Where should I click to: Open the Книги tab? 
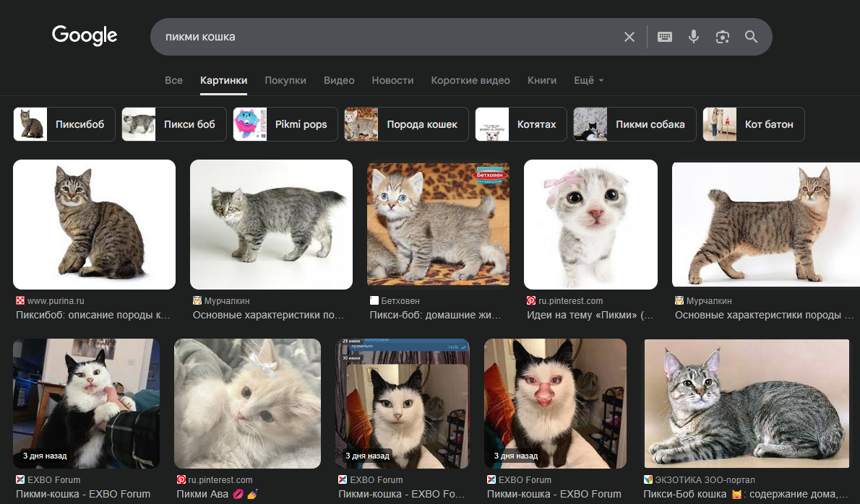tap(542, 80)
